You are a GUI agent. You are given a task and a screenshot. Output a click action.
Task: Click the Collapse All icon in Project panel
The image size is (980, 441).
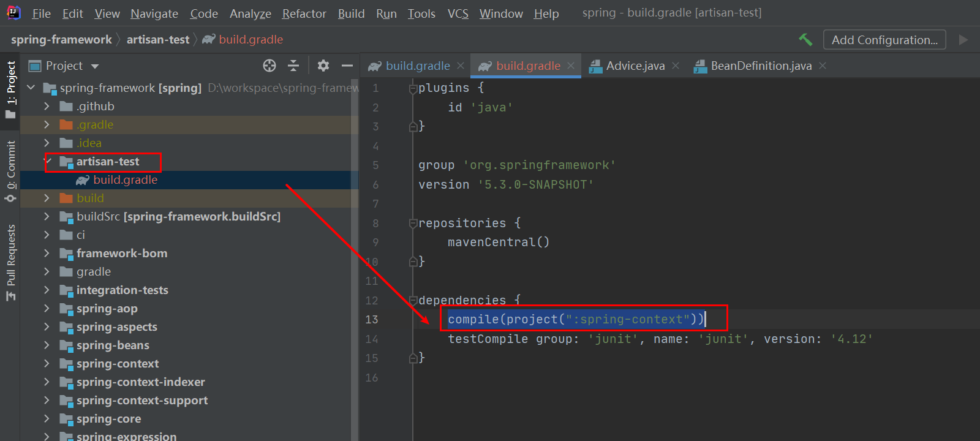pyautogui.click(x=293, y=66)
